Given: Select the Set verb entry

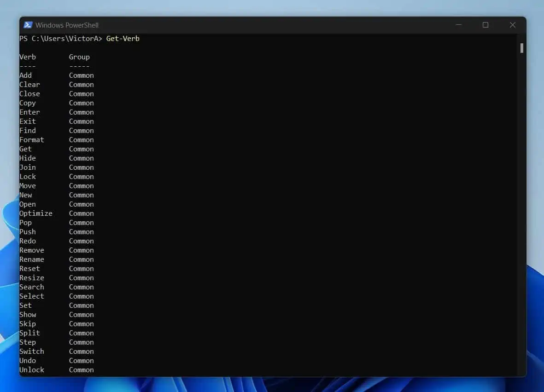Looking at the screenshot, I should point(26,306).
